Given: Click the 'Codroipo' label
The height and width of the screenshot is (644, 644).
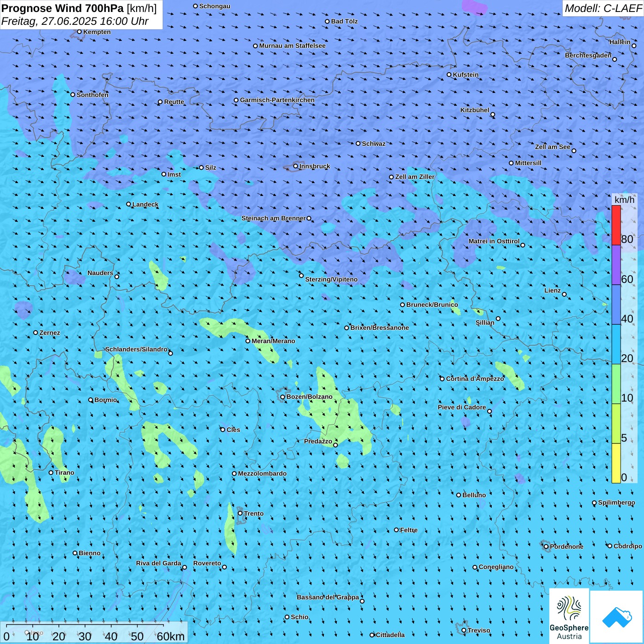Looking at the screenshot, I should (628, 546).
